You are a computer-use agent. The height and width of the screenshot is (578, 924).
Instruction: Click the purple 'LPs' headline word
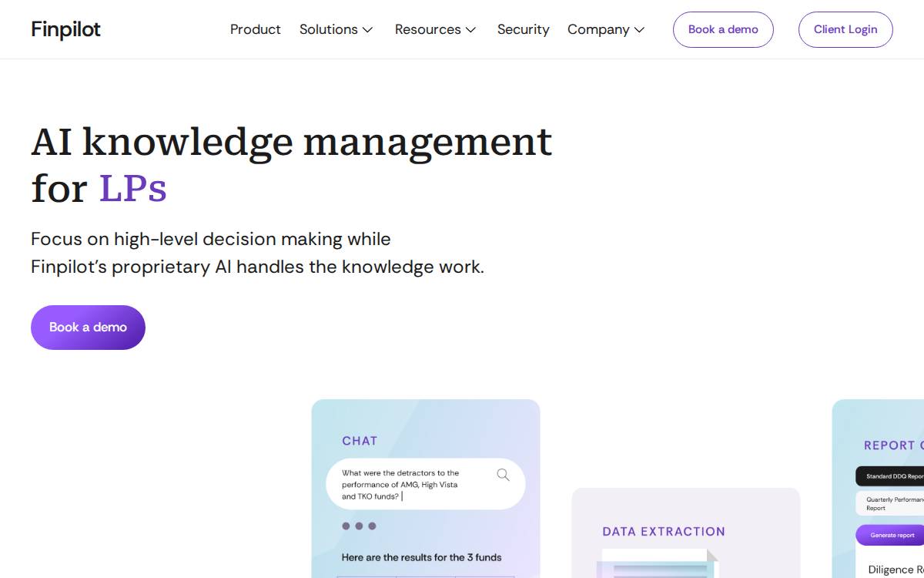point(133,189)
